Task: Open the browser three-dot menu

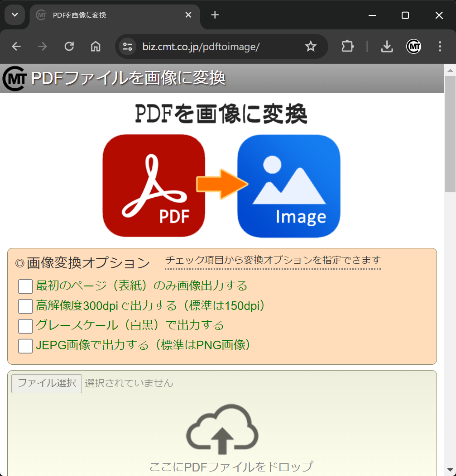Action: [440, 47]
